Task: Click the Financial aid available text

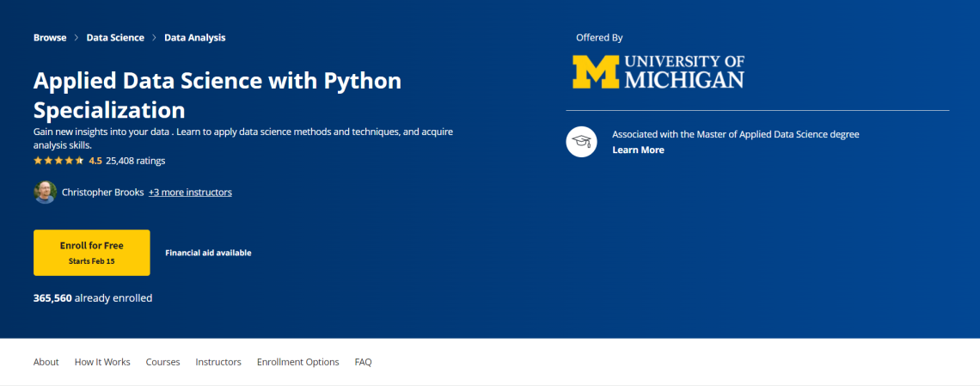Action: click(x=208, y=253)
